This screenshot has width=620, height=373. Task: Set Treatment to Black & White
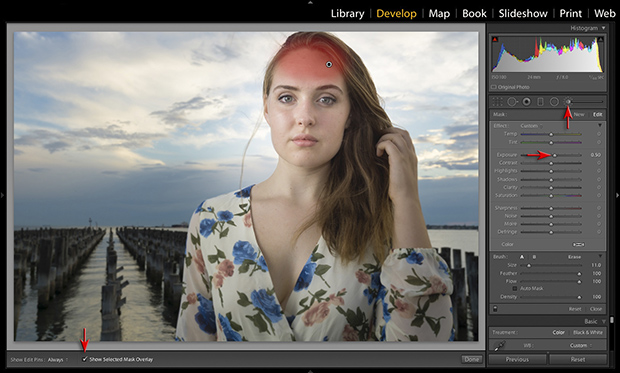click(588, 332)
